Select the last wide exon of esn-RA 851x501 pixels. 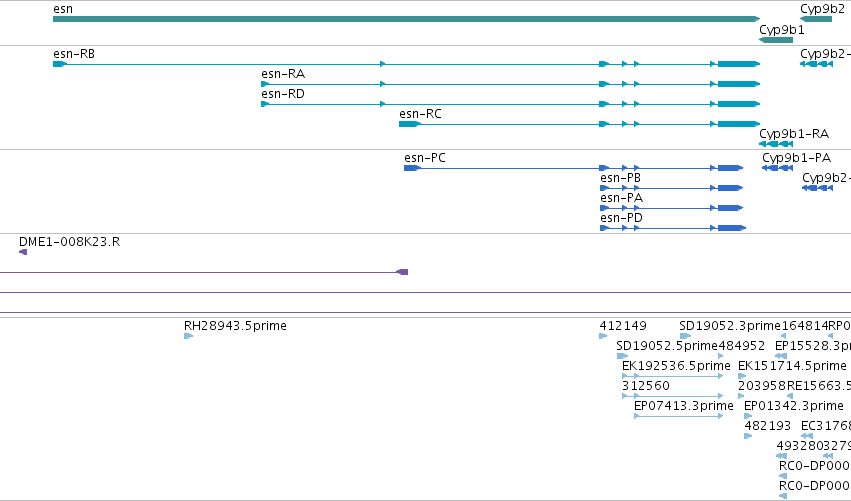(x=739, y=84)
